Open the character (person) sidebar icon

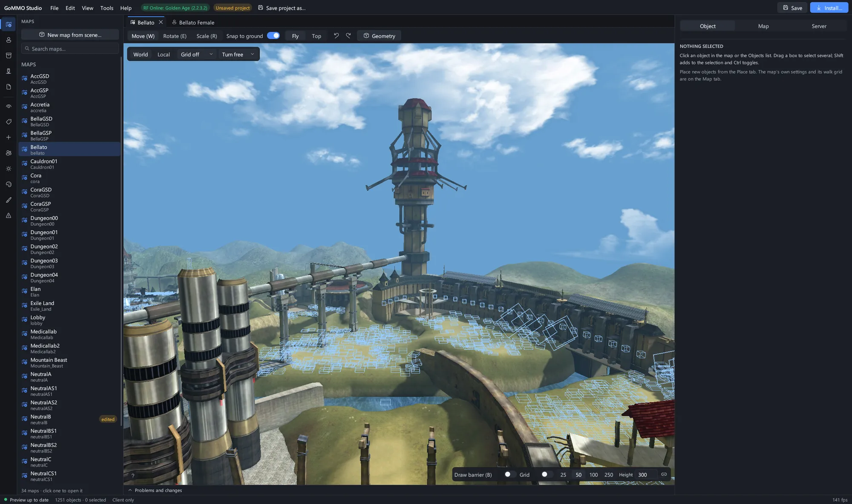[9, 40]
